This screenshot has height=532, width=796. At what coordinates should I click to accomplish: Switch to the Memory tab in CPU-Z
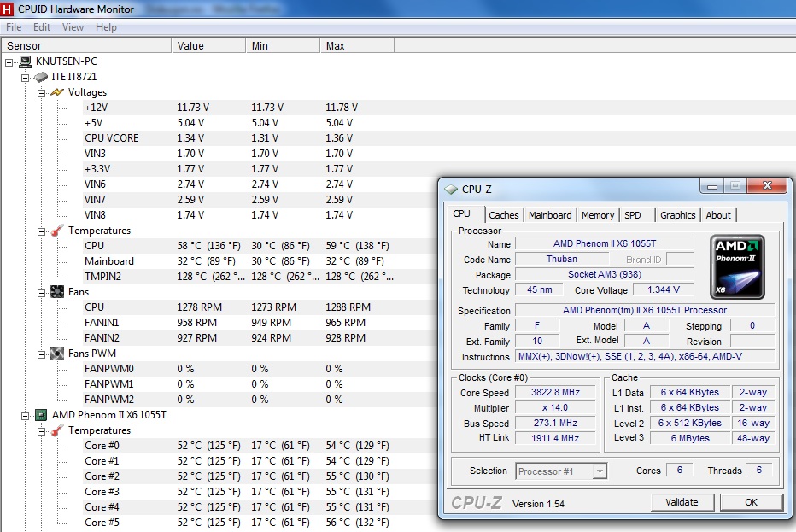[598, 215]
